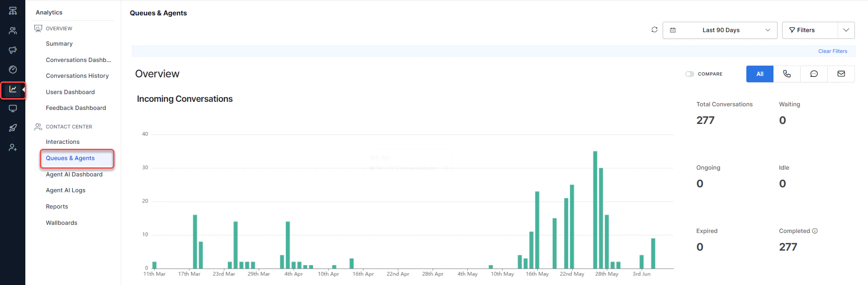Select the Analytics chart icon in left rail

[x=13, y=89]
